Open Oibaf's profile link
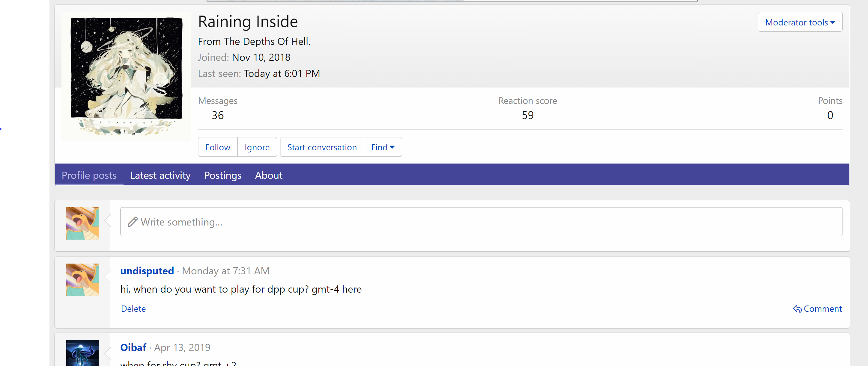 [x=133, y=347]
